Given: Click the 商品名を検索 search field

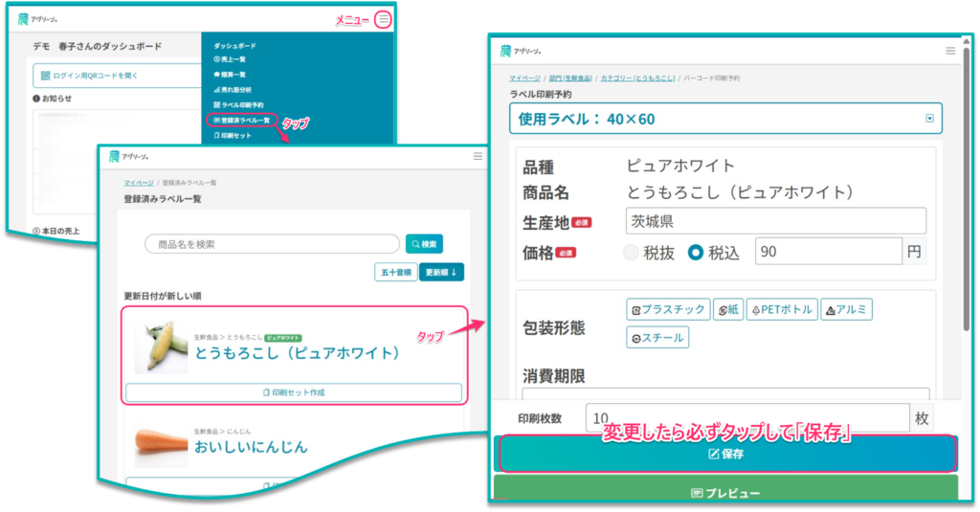Looking at the screenshot, I should click(x=272, y=244).
